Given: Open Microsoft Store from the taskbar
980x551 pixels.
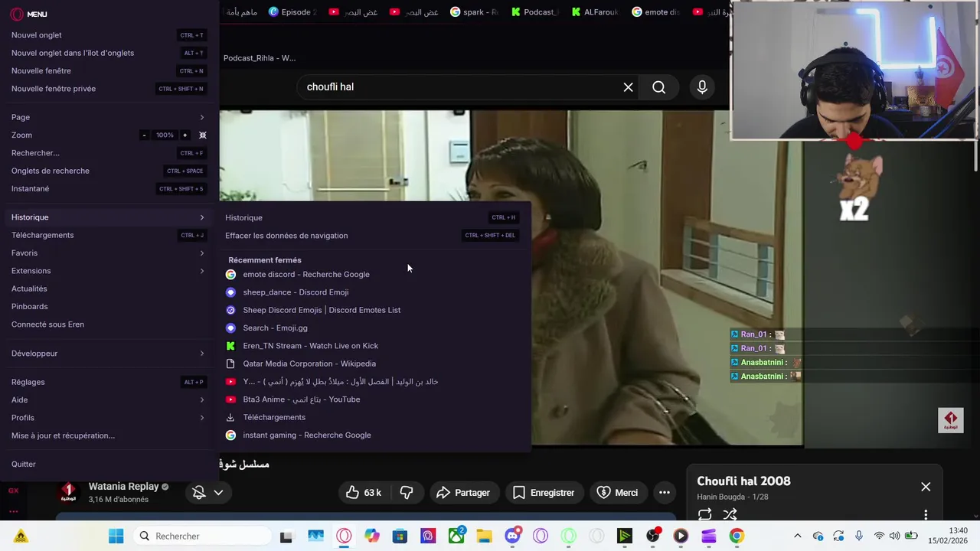Looking at the screenshot, I should click(400, 536).
